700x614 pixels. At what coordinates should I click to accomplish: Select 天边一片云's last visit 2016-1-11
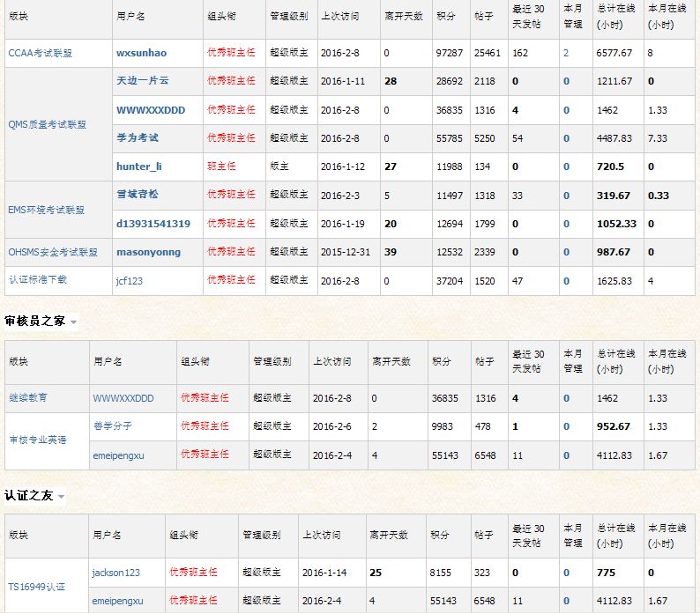[x=343, y=81]
